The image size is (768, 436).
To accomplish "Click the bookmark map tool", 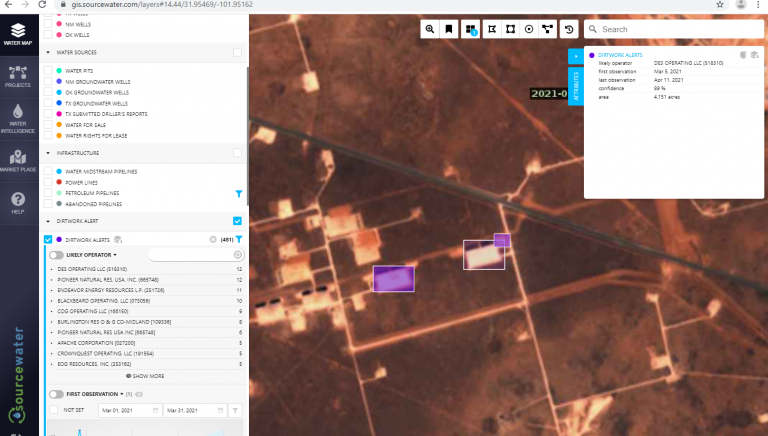I will [x=449, y=29].
